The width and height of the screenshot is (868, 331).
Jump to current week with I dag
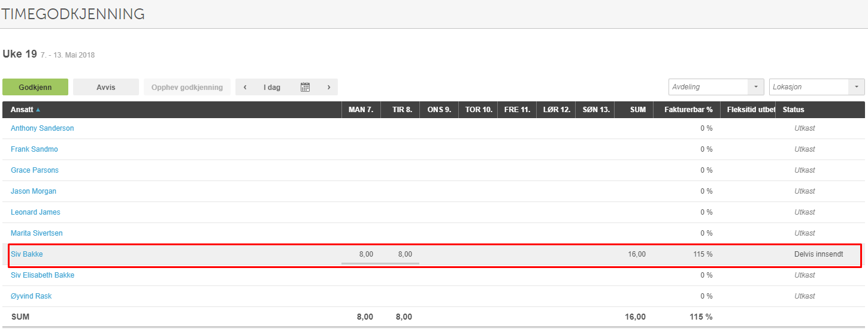point(272,87)
